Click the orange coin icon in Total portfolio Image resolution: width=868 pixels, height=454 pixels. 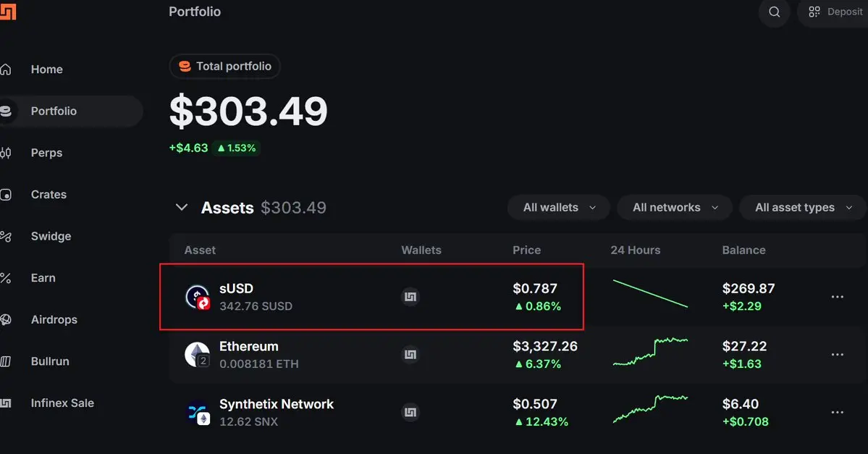tap(185, 67)
